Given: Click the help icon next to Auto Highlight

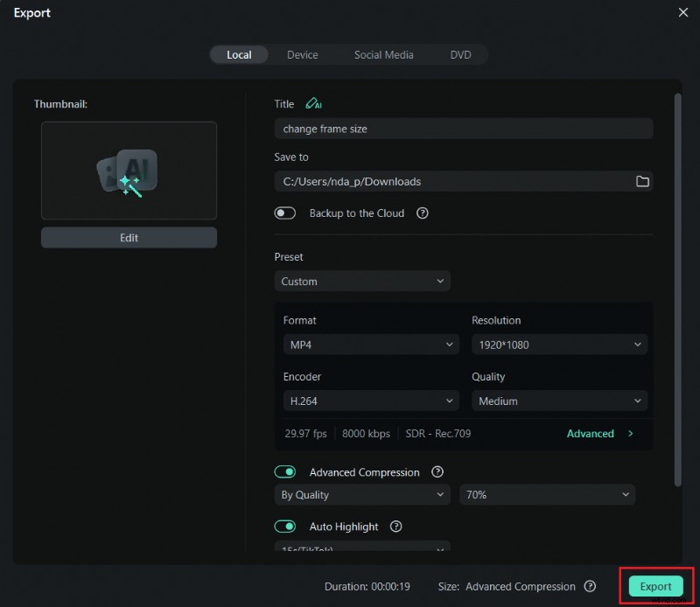Looking at the screenshot, I should [x=395, y=527].
